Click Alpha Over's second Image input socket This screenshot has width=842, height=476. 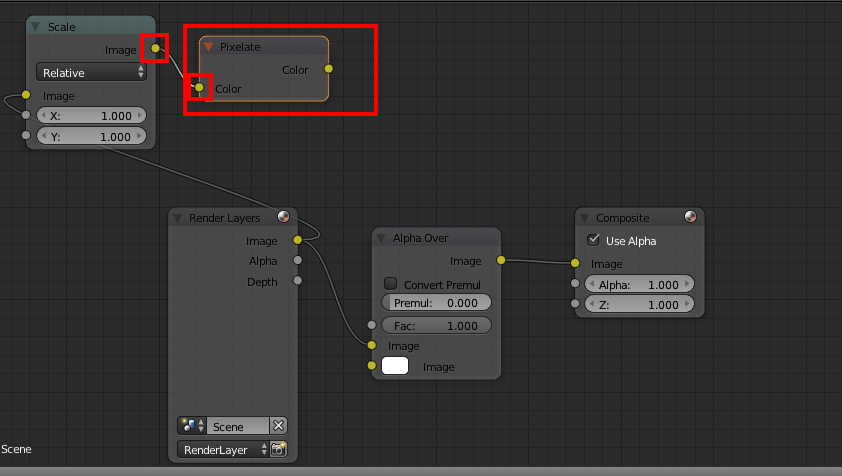click(x=372, y=365)
